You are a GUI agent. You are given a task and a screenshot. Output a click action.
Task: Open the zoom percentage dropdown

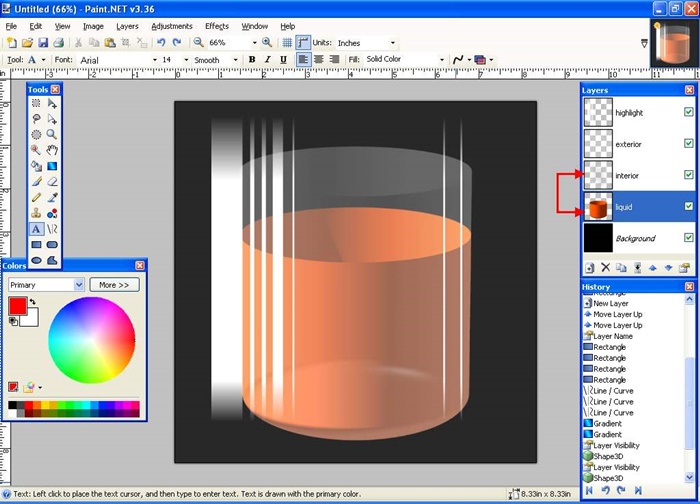coord(254,43)
